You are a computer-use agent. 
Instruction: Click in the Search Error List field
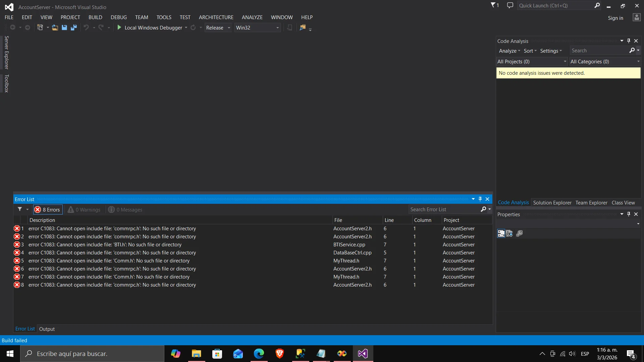click(444, 209)
